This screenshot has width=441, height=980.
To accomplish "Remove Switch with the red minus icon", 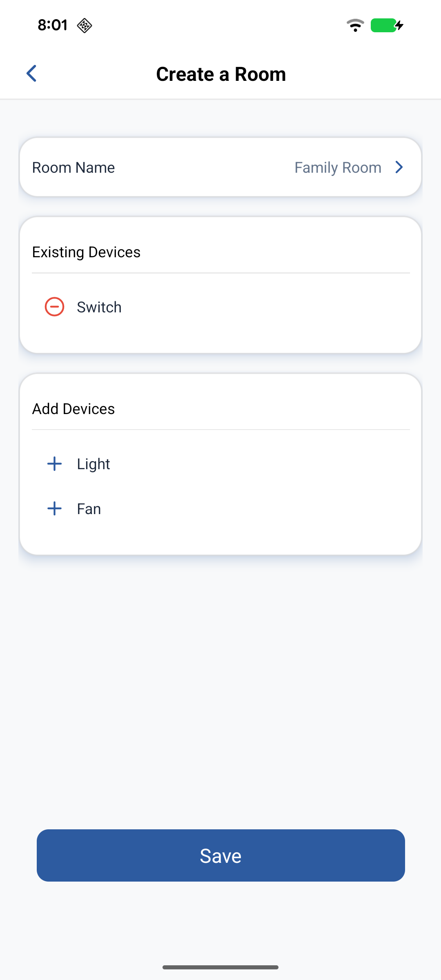I will pos(54,307).
